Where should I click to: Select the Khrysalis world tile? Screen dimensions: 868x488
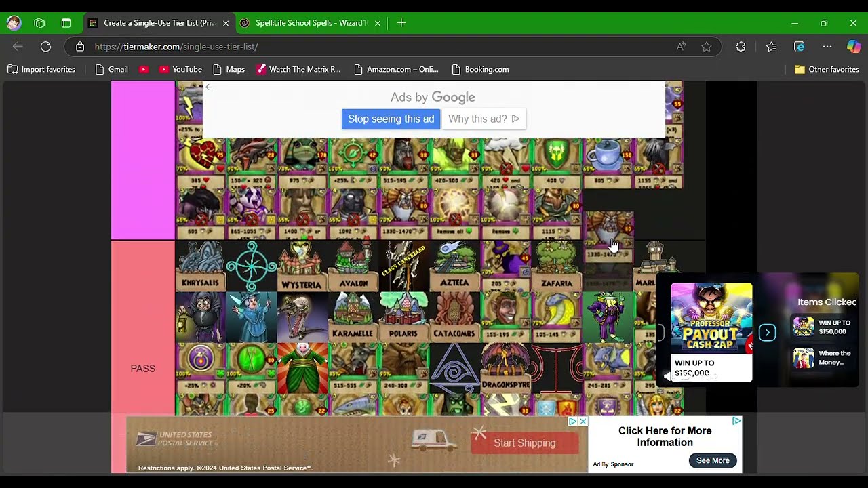point(201,266)
